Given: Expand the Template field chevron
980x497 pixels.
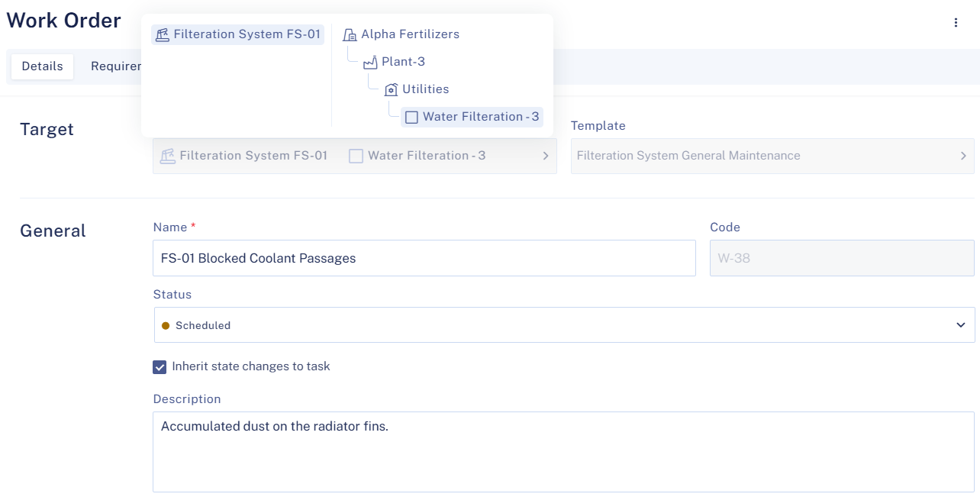Looking at the screenshot, I should pos(963,156).
